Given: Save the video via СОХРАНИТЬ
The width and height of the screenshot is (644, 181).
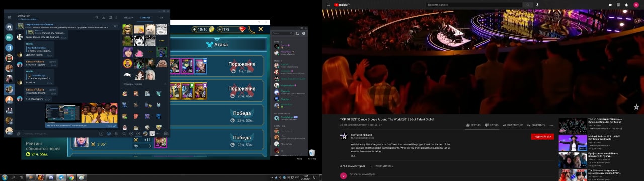Looking at the screenshot, I should 536,125.
